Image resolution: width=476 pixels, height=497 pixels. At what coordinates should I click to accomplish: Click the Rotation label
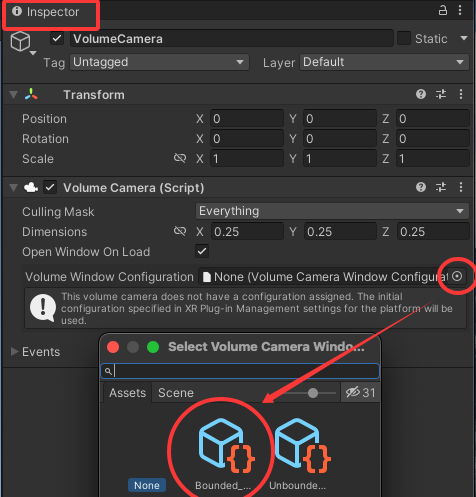pos(45,139)
